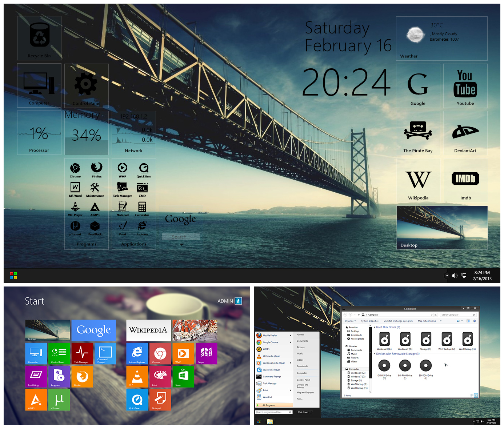Open the Imdb launcher tile

pos(465,180)
